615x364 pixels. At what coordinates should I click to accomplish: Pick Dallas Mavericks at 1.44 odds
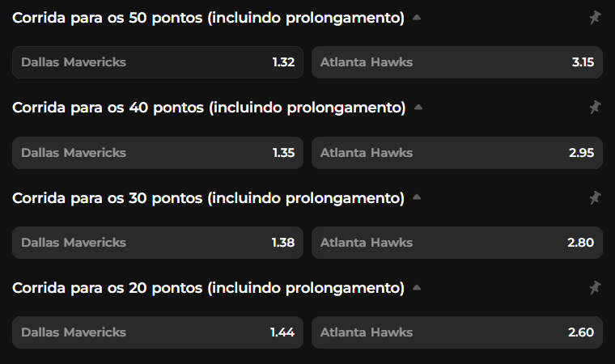click(158, 332)
